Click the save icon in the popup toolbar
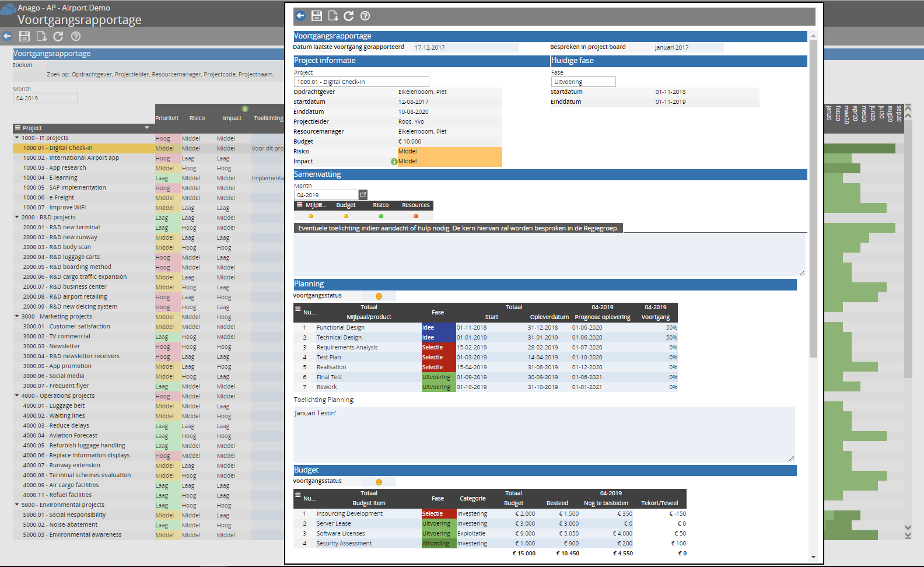The height and width of the screenshot is (567, 924). coord(317,16)
